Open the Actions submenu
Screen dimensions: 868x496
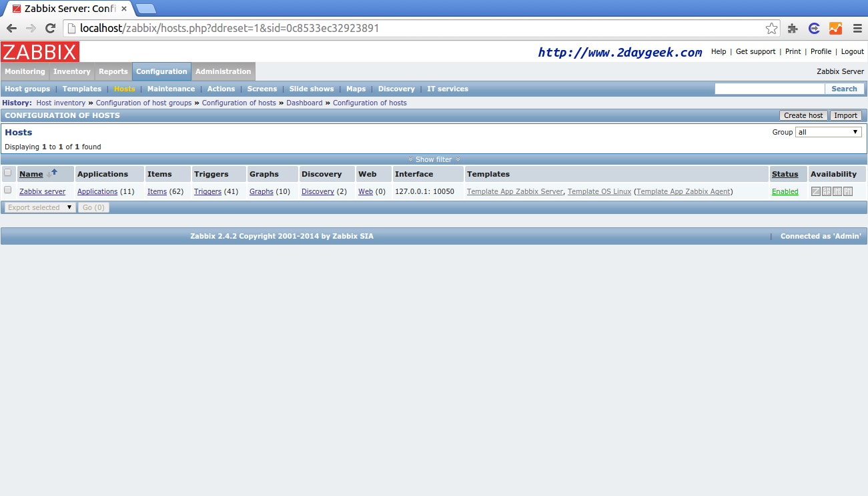point(221,89)
